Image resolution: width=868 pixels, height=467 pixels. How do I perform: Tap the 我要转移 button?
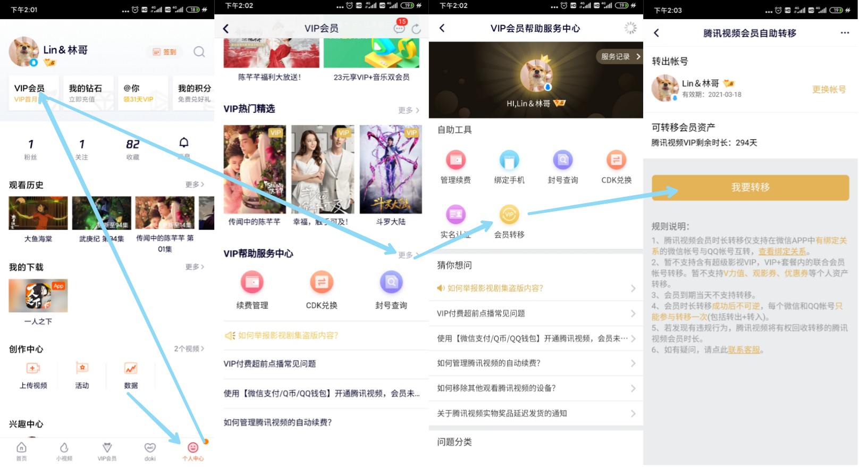pos(751,187)
